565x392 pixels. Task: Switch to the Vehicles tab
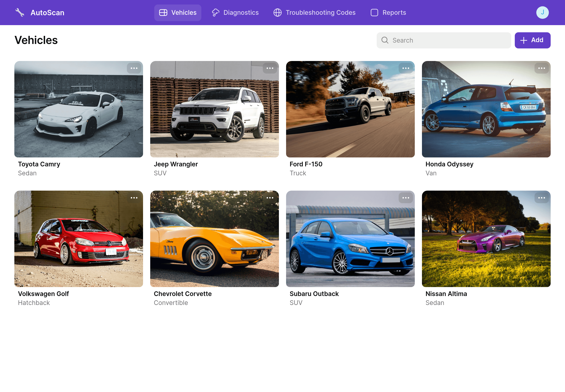pyautogui.click(x=178, y=13)
